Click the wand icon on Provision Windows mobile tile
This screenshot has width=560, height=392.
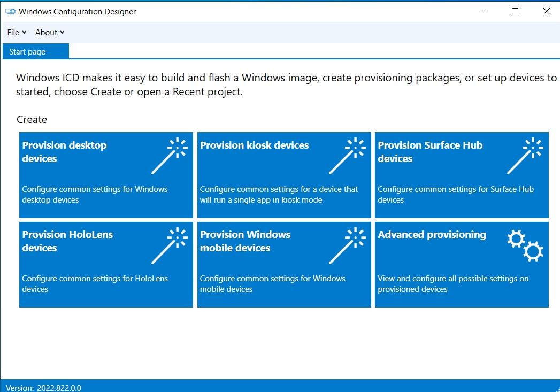click(x=350, y=242)
